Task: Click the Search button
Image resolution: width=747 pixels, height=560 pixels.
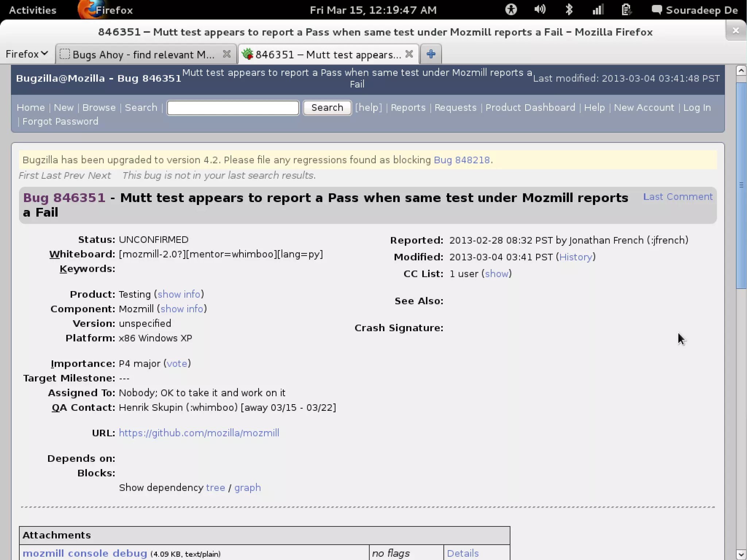Action: pos(327,108)
